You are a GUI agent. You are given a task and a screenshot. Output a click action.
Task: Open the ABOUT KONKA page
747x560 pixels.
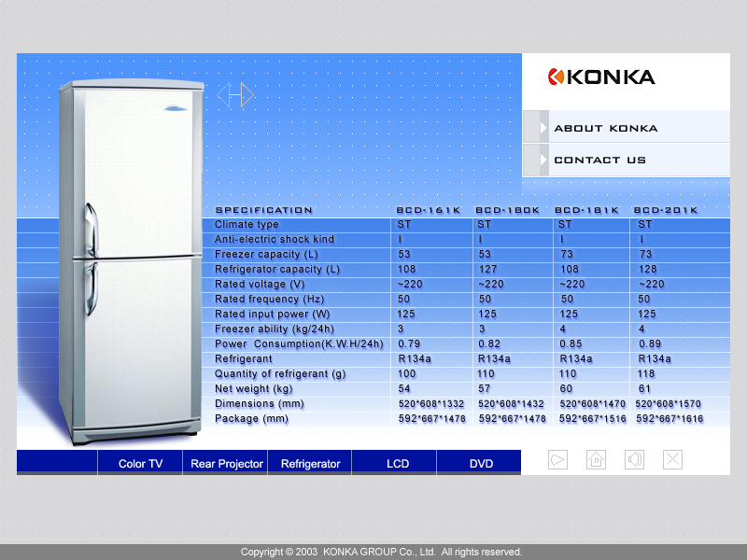coord(627,127)
